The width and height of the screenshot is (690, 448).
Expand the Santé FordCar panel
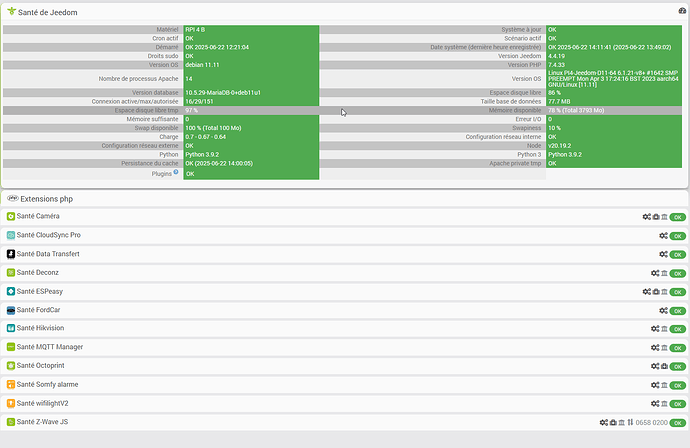pos(38,310)
